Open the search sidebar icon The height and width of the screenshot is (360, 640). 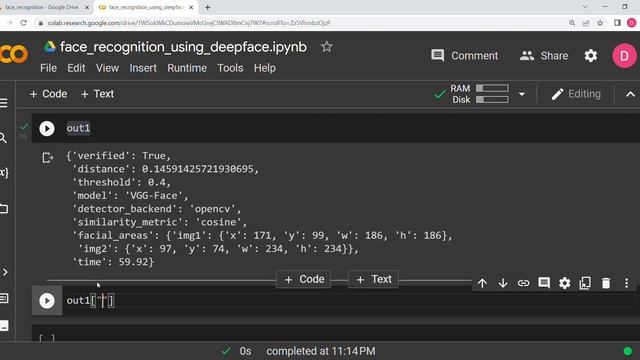click(3, 138)
